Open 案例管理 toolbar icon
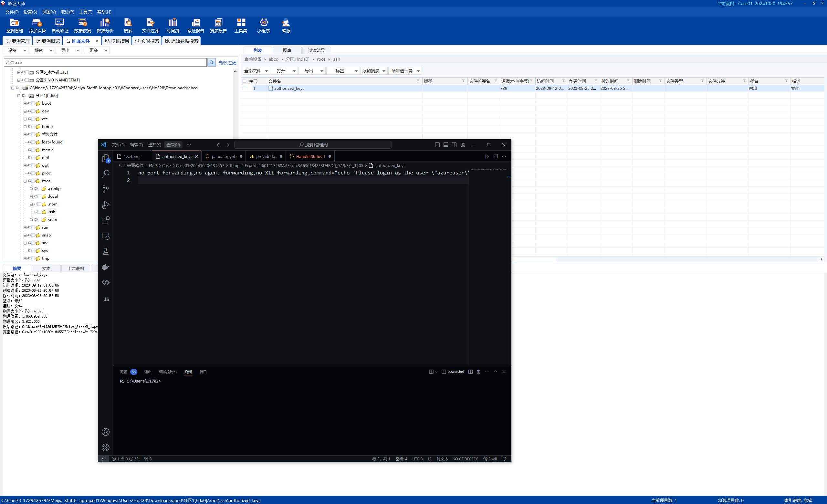The height and width of the screenshot is (504, 827). [x=15, y=26]
